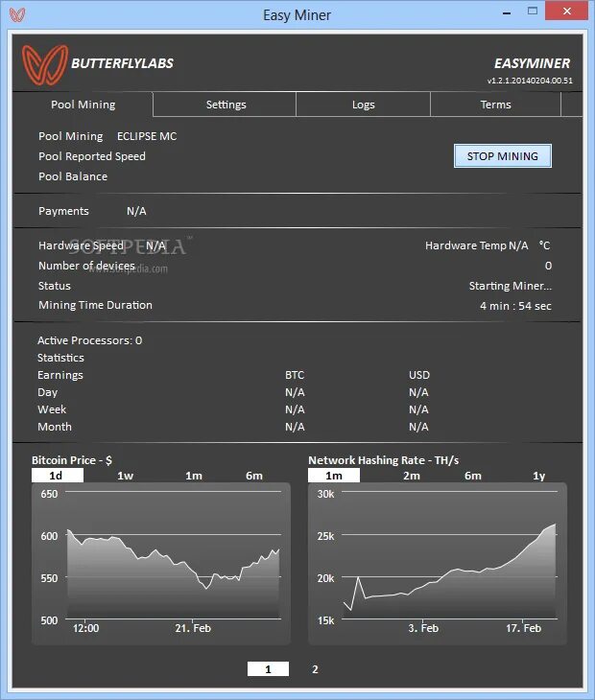595x700 pixels.
Task: Open the Settings tab
Action: (x=226, y=105)
